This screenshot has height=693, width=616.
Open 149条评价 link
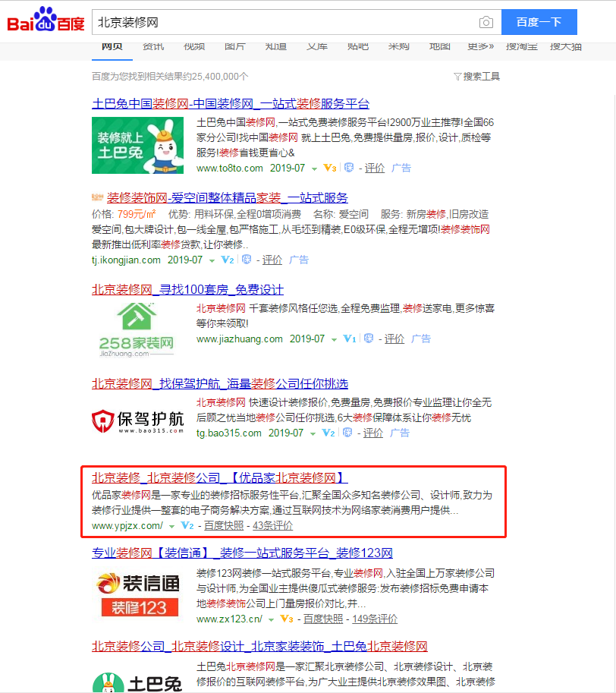(x=375, y=619)
